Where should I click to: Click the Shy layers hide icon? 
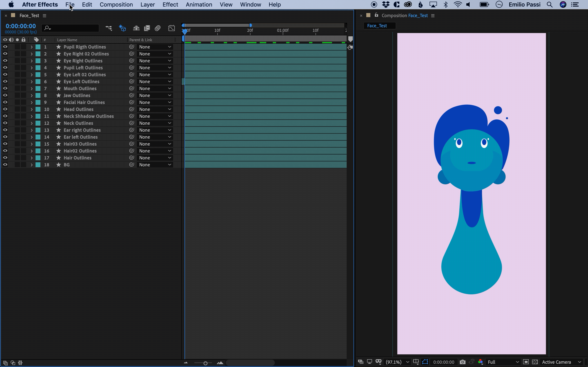coord(136,28)
